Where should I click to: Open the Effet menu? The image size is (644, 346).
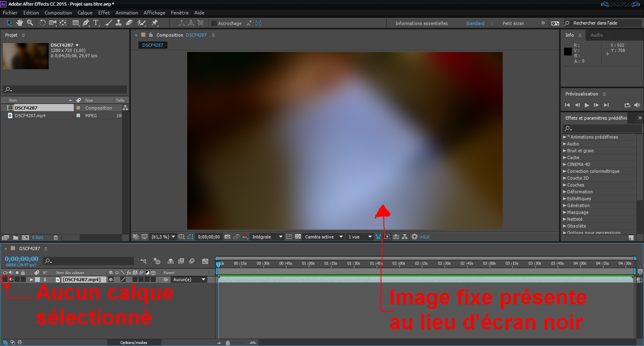[104, 13]
